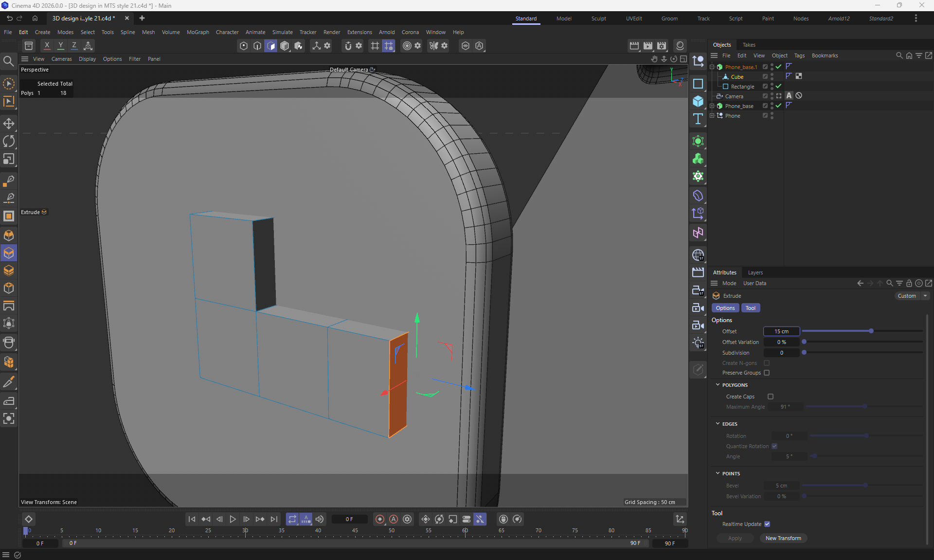Select the Scale tool
Viewport: 934px width, 560px height.
coord(9,159)
